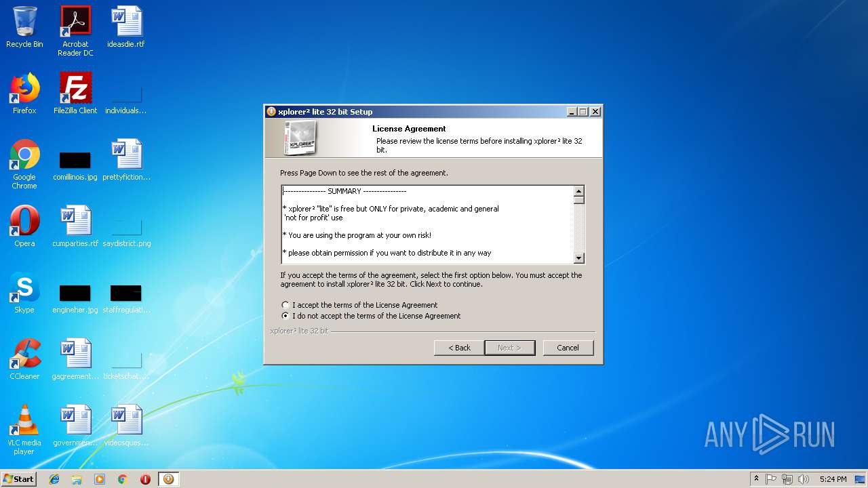Viewport: 868px width, 488px height.
Task: Open Windows Explorer folder in taskbar
Action: 77,479
